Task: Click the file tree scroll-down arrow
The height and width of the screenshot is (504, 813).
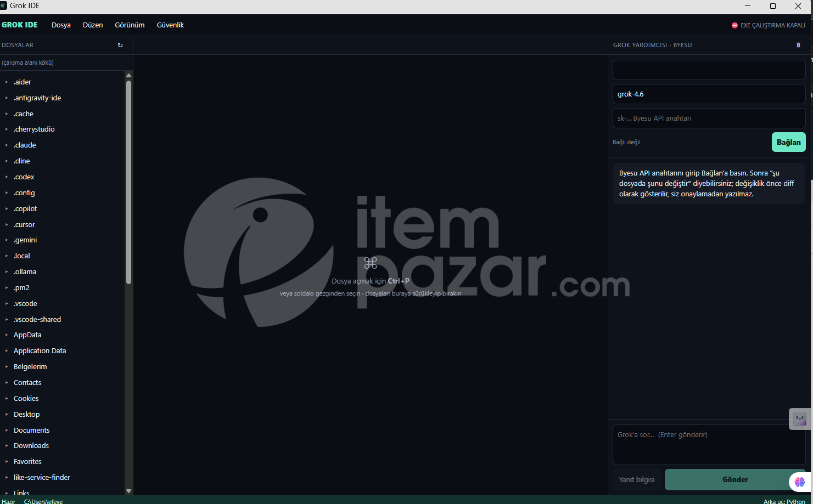Action: pos(128,491)
